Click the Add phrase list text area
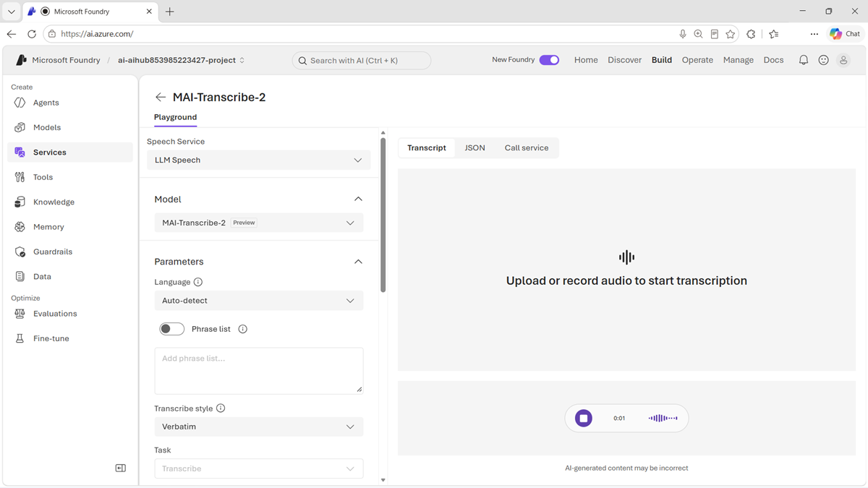 click(259, 371)
